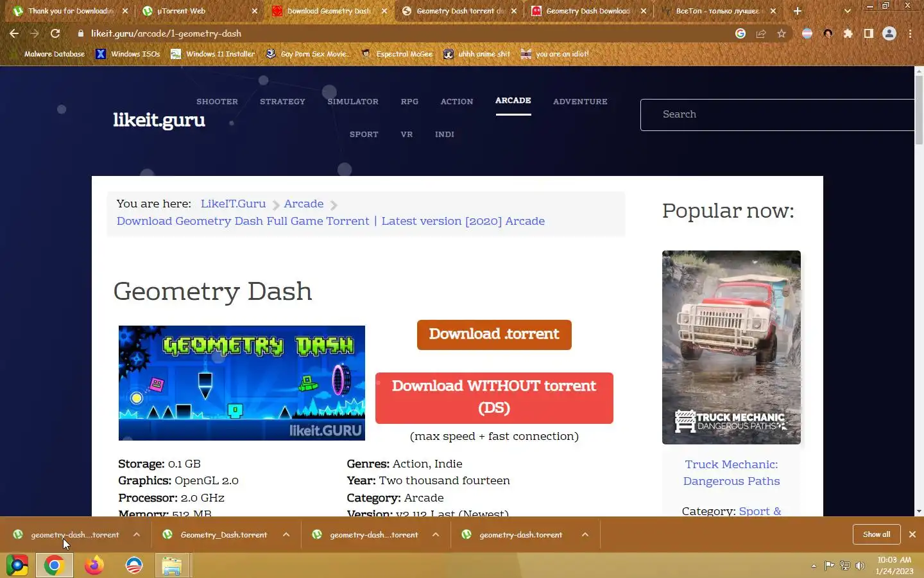Image resolution: width=924 pixels, height=578 pixels.
Task: Switch to the ВсеТоп tab
Action: 717,11
